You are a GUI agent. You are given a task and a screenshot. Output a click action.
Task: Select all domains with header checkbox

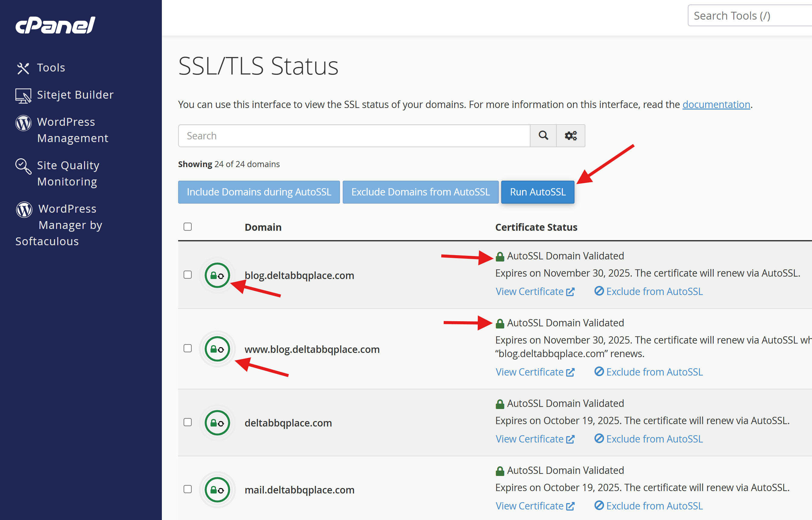click(x=187, y=227)
